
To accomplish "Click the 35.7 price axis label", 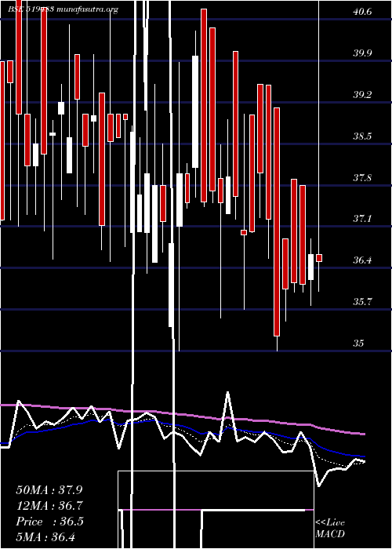I will 362,302.
